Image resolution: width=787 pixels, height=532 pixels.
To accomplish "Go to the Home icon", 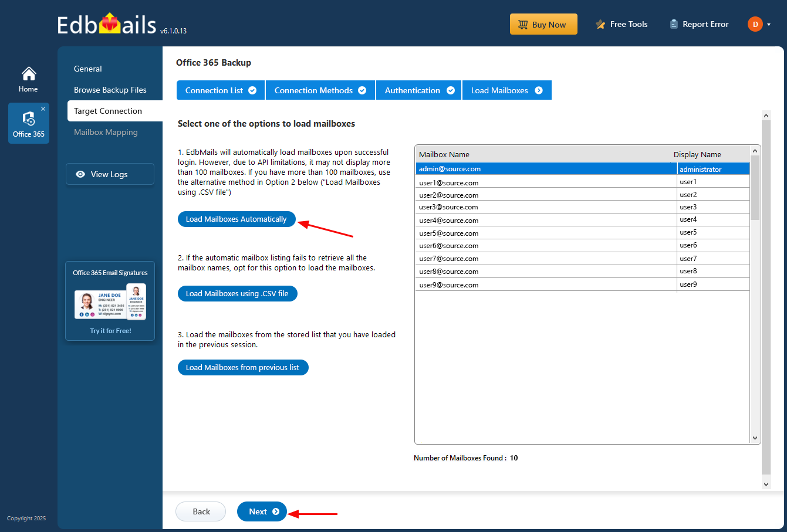I will pyautogui.click(x=28, y=74).
